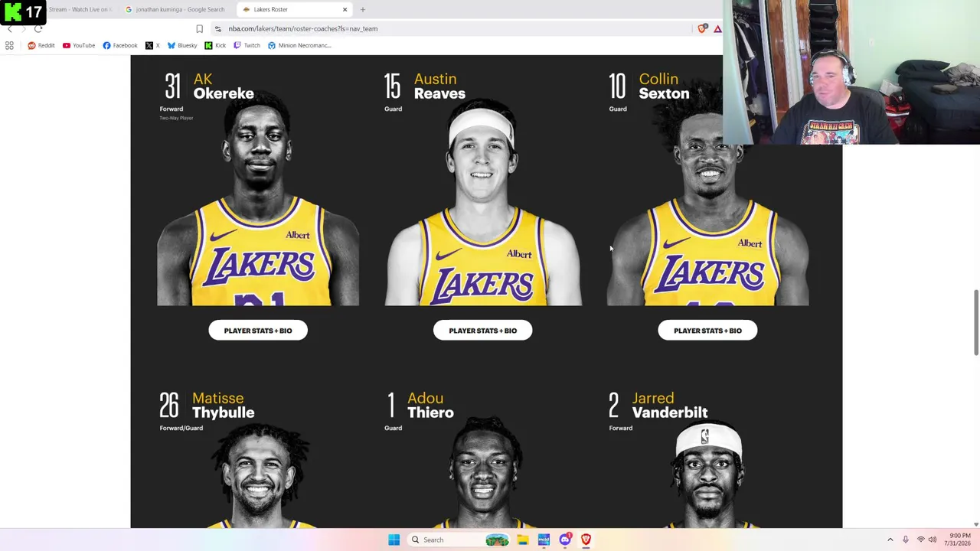This screenshot has height=551, width=980.
Task: Switch to the jonathan kuminga Google Search tab
Action: tap(175, 9)
